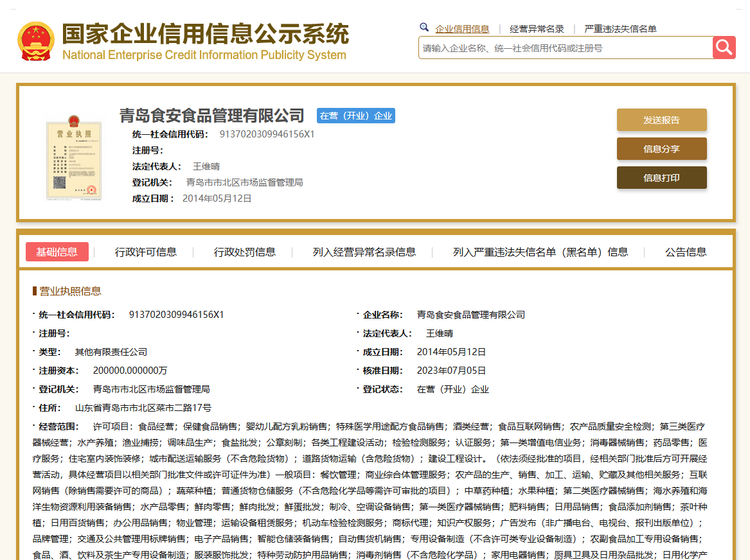Screen dimensions: 750x560
Task: Select the 企业信用信息 search category
Action: [462, 29]
